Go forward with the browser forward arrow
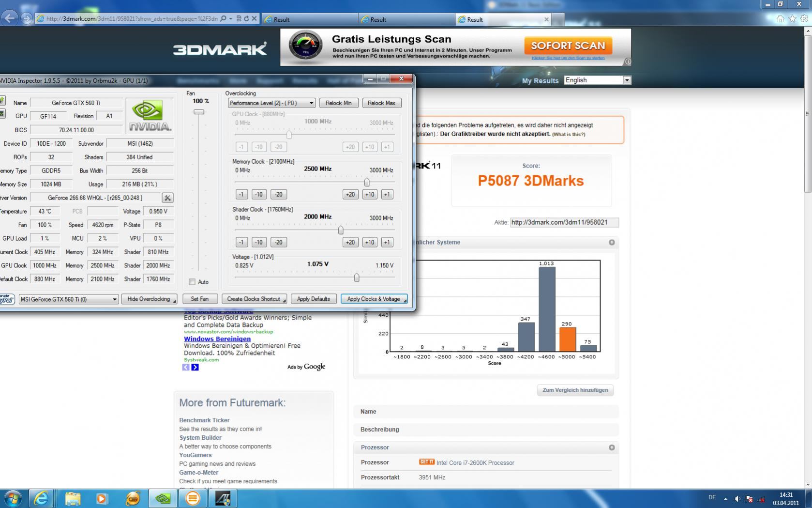 tap(27, 18)
